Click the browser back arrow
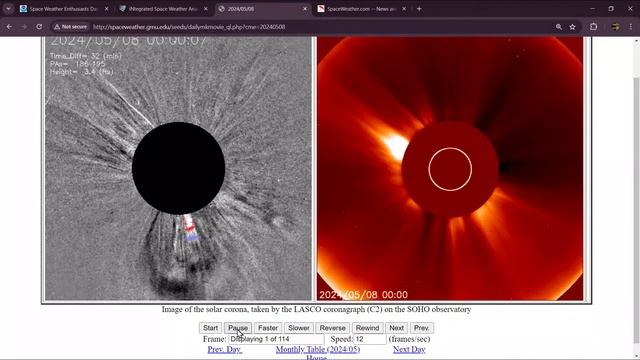Image resolution: width=640 pixels, height=360 pixels. (x=9, y=27)
